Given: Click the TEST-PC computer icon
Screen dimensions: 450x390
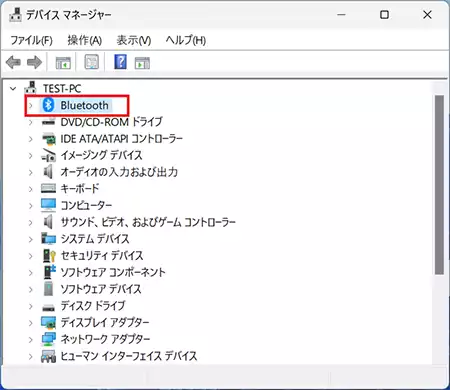Looking at the screenshot, I should pyautogui.click(x=31, y=88).
